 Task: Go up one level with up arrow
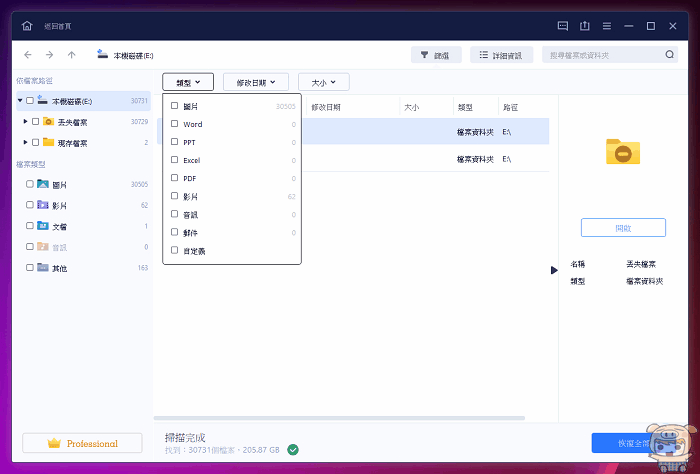71,55
